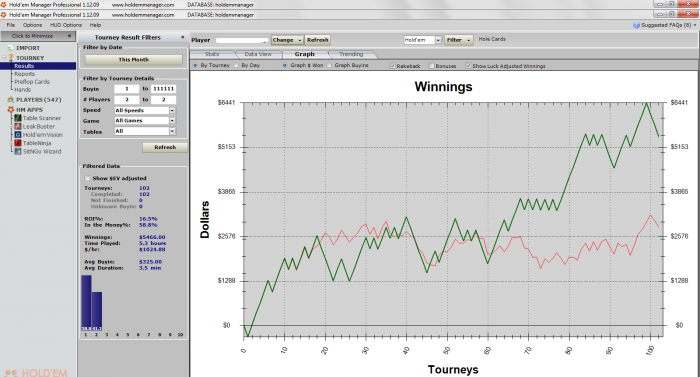Open the Filter dropdown button
700x377 pixels.
click(458, 40)
